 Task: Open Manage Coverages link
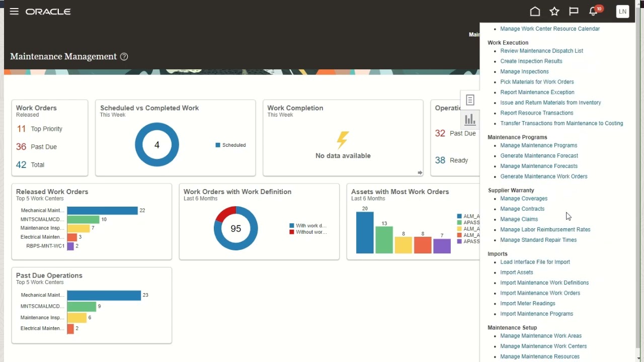point(524,199)
